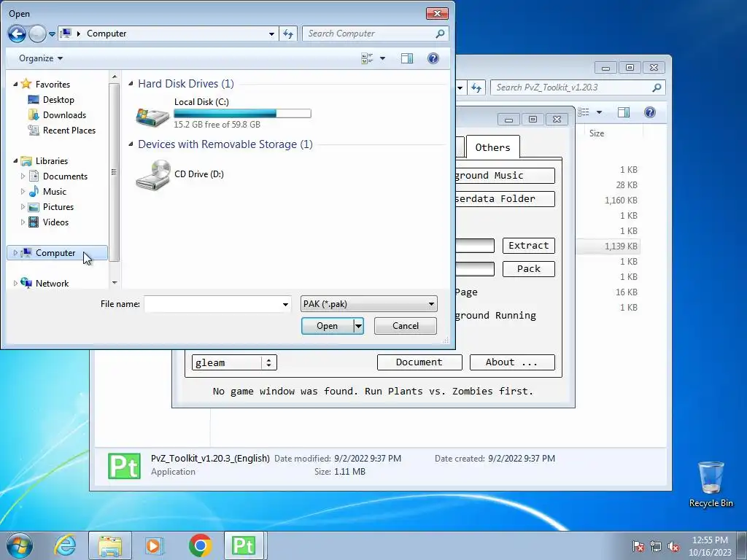Open the File name history dropdown

pyautogui.click(x=285, y=304)
